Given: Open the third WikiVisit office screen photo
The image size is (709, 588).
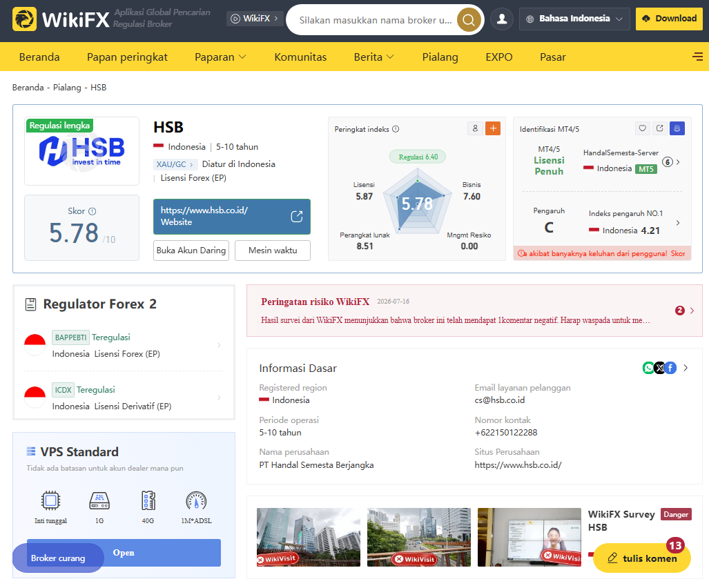Looking at the screenshot, I should pos(529,537).
